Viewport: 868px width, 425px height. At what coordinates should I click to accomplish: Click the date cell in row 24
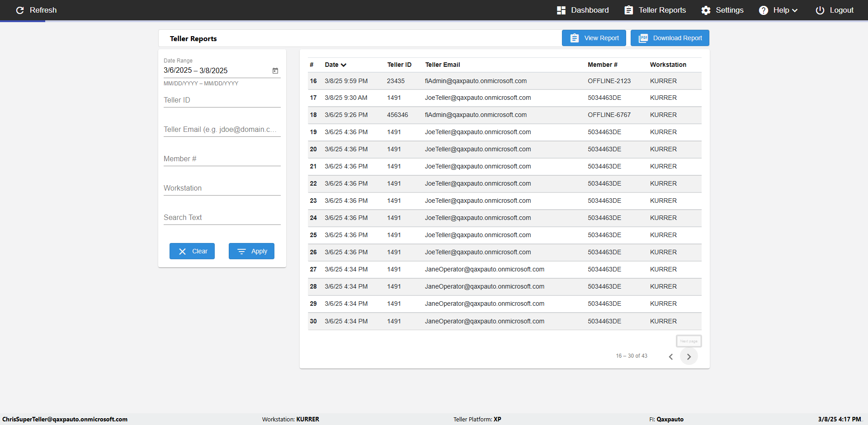click(x=346, y=218)
